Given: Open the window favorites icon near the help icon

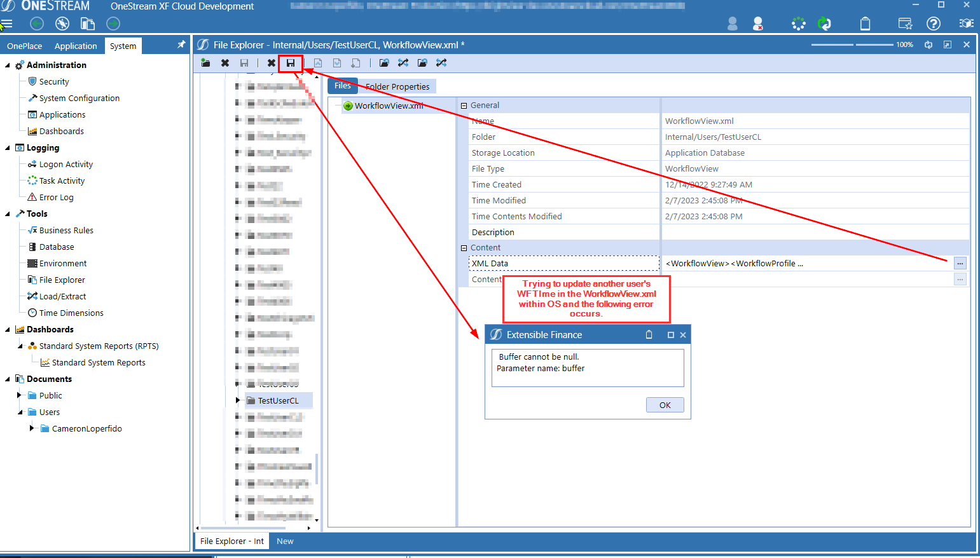Looking at the screenshot, I should point(904,23).
